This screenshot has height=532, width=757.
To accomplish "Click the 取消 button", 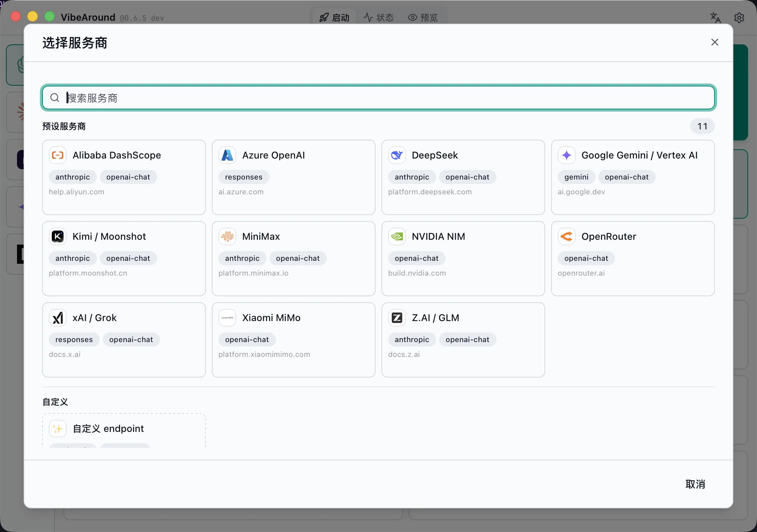I will click(x=695, y=484).
